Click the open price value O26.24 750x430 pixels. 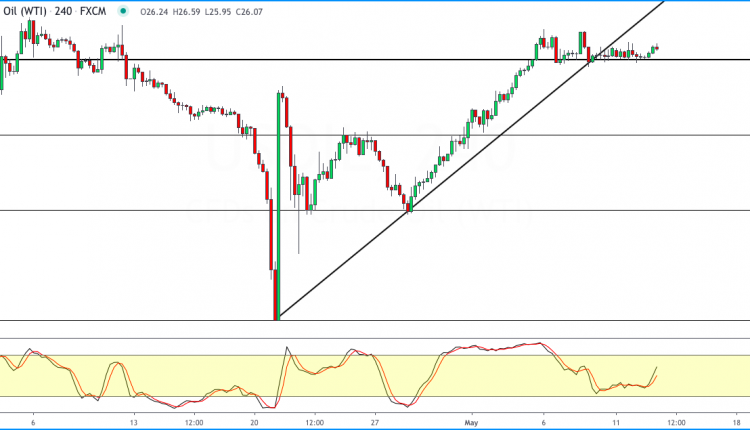[154, 11]
